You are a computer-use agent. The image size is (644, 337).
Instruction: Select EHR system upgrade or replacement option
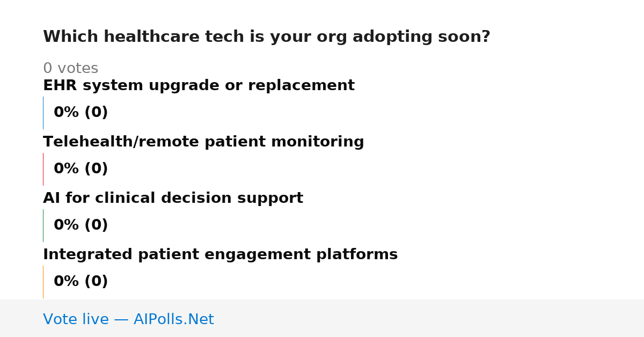pyautogui.click(x=199, y=86)
